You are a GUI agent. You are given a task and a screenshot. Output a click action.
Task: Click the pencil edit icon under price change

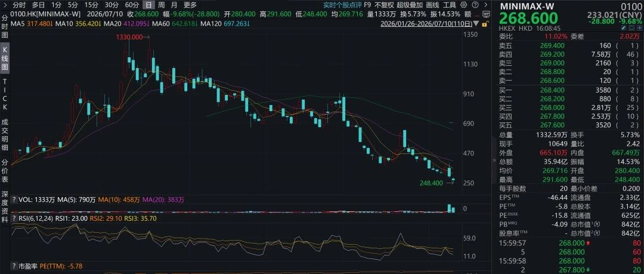(x=624, y=28)
